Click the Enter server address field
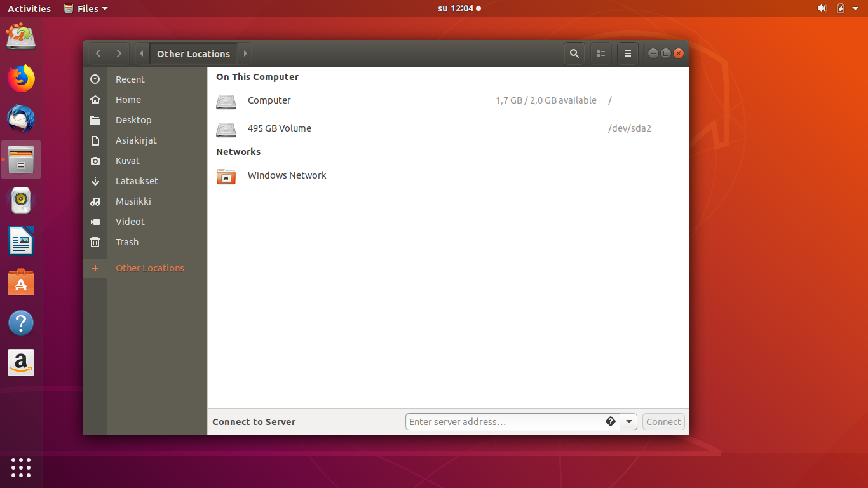This screenshot has width=868, height=488. [505, 422]
